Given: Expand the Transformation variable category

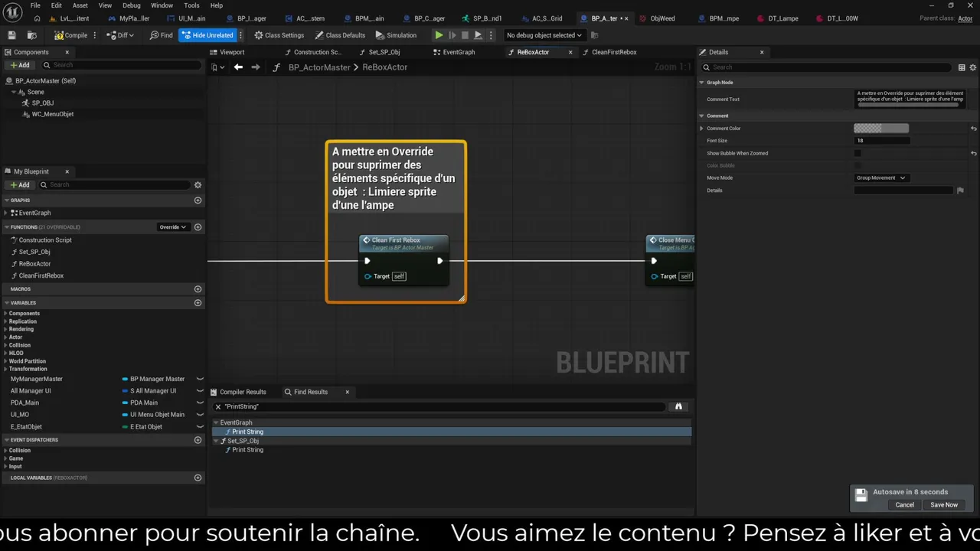Looking at the screenshot, I should [x=6, y=369].
